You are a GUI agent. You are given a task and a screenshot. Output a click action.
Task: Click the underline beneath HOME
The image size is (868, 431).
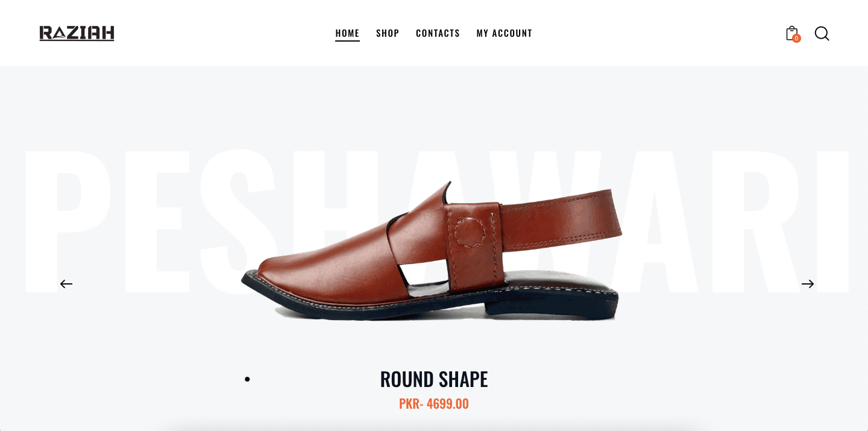[347, 40]
